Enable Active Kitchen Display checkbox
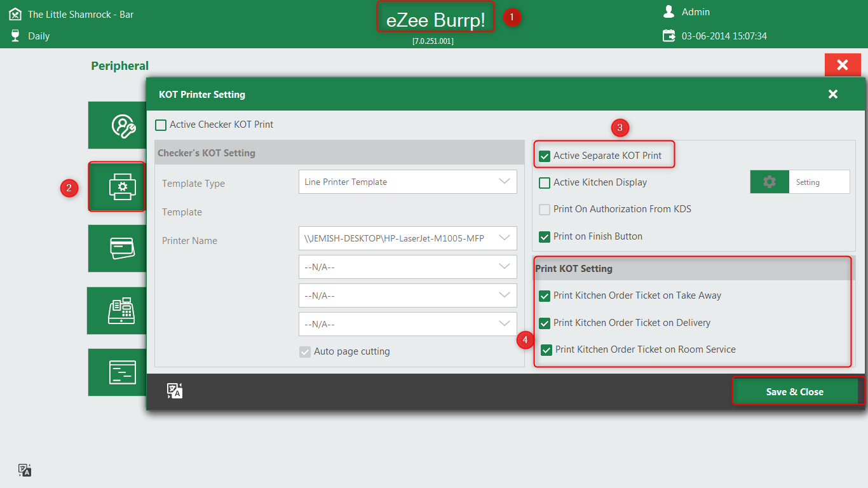 point(545,183)
